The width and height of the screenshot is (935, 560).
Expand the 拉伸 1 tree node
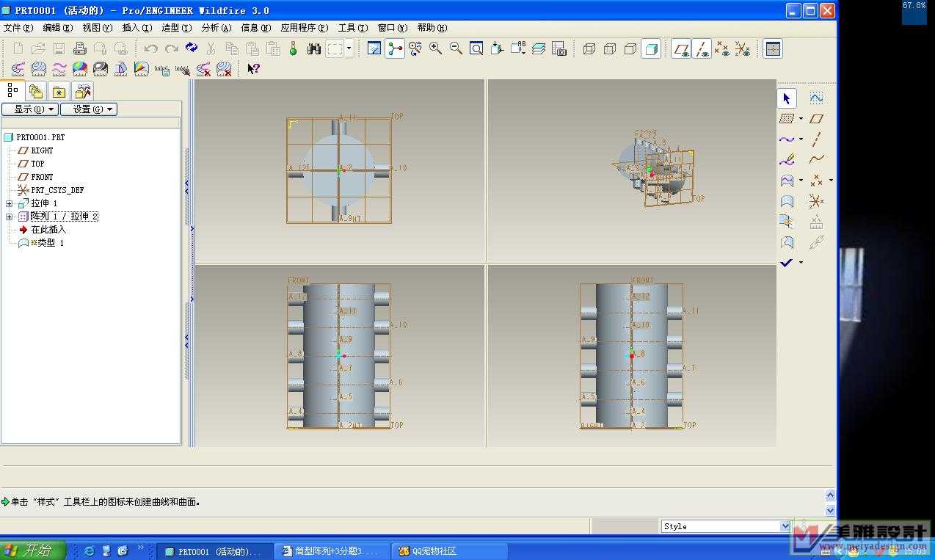(x=10, y=203)
